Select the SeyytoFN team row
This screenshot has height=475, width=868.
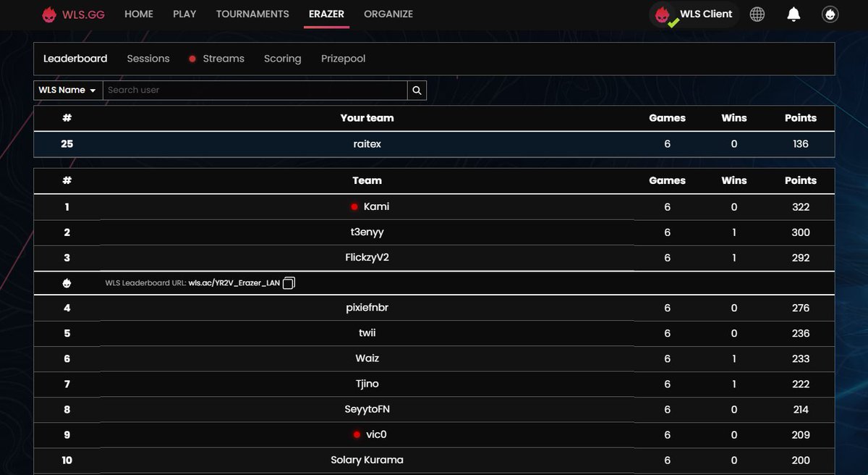434,409
